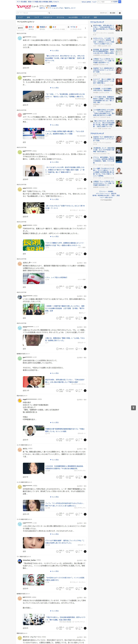Click the キーワードを入力 search field
The height and width of the screenshot is (644, 138).
click(32, 13)
